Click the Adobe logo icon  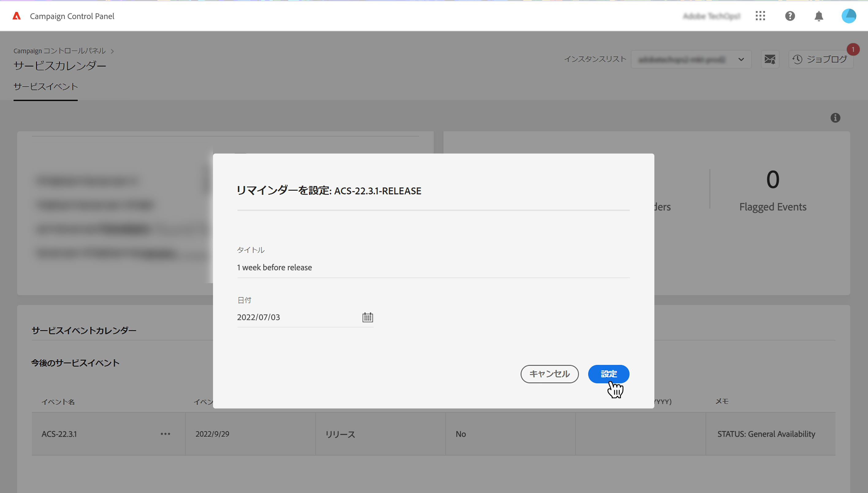click(x=17, y=16)
